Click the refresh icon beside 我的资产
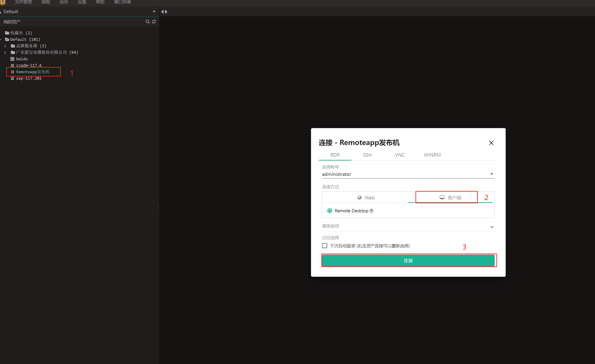Screen dimensions: 595x364 coord(154,22)
